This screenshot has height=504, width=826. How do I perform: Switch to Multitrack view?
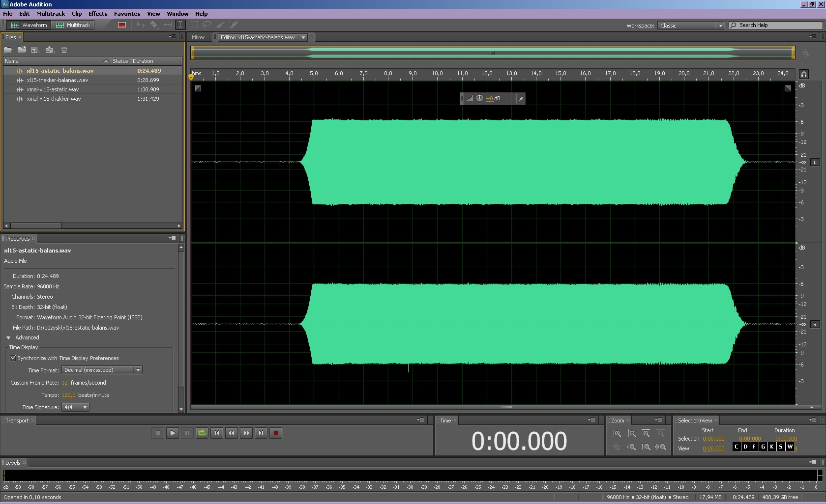[74, 25]
